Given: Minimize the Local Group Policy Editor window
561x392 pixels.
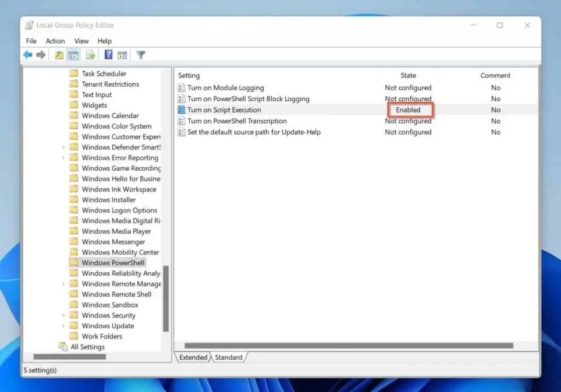Looking at the screenshot, I should (473, 25).
